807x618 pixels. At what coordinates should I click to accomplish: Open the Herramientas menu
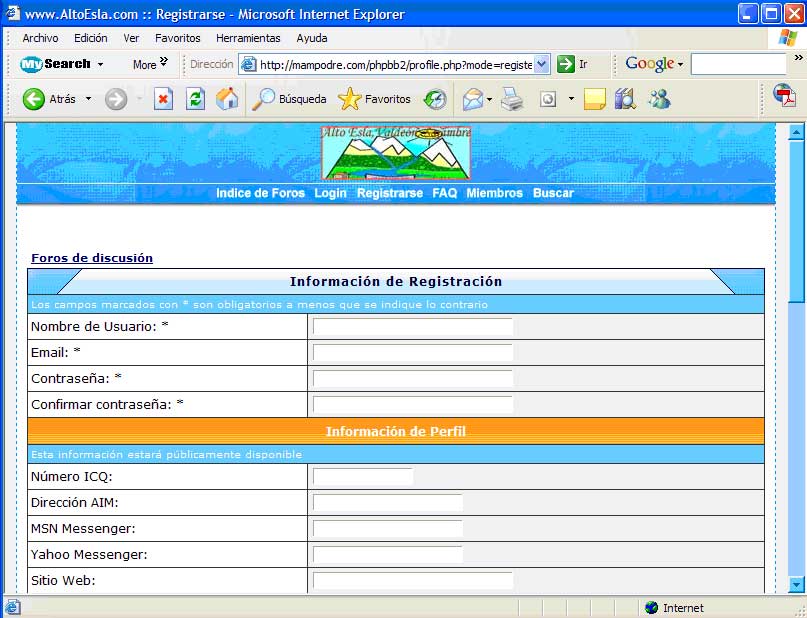click(x=248, y=38)
